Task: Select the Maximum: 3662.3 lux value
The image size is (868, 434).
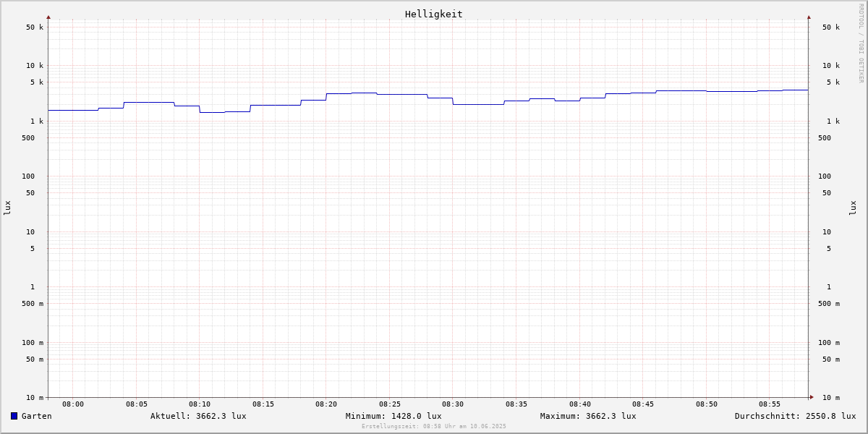Action: pos(588,416)
